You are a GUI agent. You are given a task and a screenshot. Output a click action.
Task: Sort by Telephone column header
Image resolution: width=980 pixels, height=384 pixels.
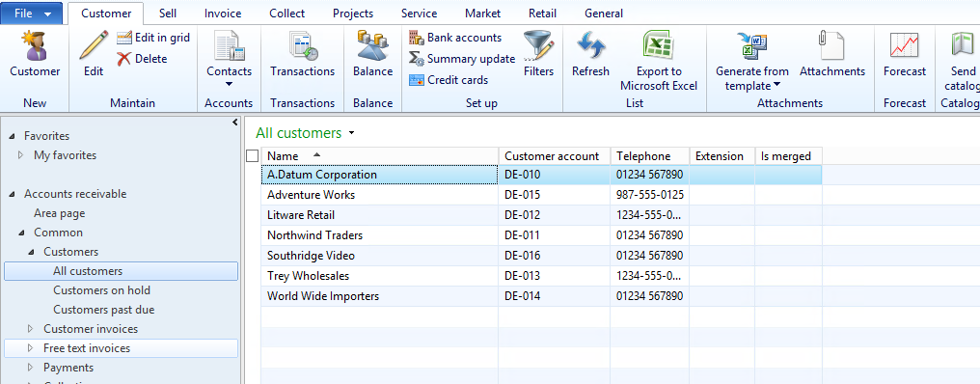(x=650, y=156)
